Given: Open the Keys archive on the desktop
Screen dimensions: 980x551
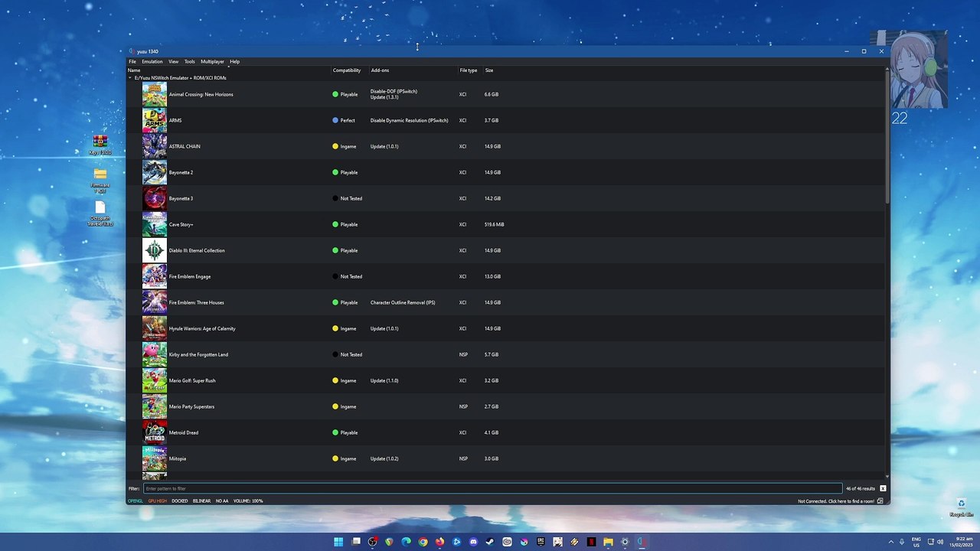Looking at the screenshot, I should pyautogui.click(x=100, y=145).
